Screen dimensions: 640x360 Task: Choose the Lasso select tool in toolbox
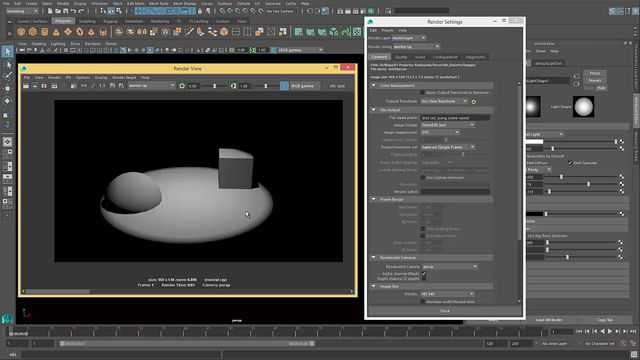7,64
